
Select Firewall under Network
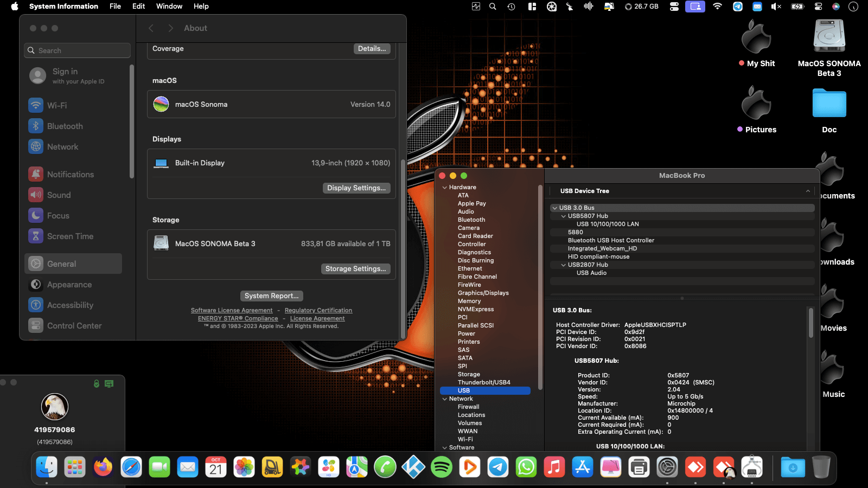tap(469, 407)
